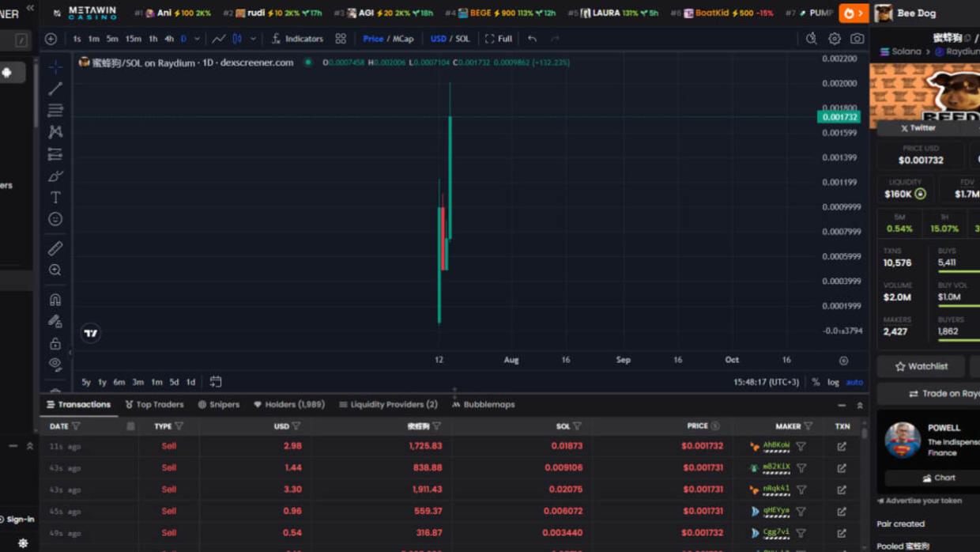Filter transactions by USD column
The width and height of the screenshot is (980, 552).
[296, 426]
